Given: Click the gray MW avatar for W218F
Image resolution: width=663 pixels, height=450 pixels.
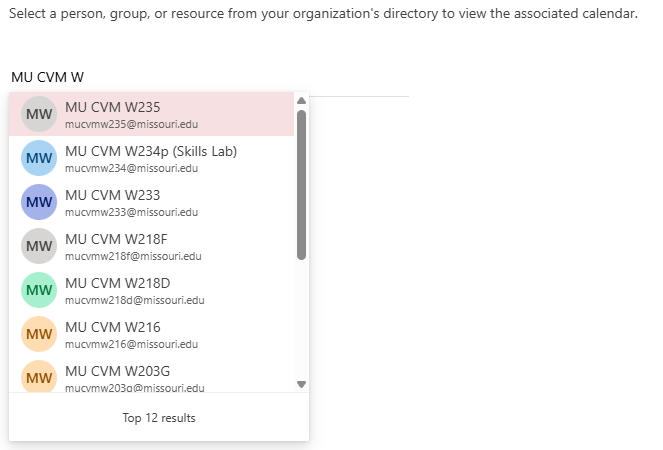Looking at the screenshot, I should click(39, 246).
